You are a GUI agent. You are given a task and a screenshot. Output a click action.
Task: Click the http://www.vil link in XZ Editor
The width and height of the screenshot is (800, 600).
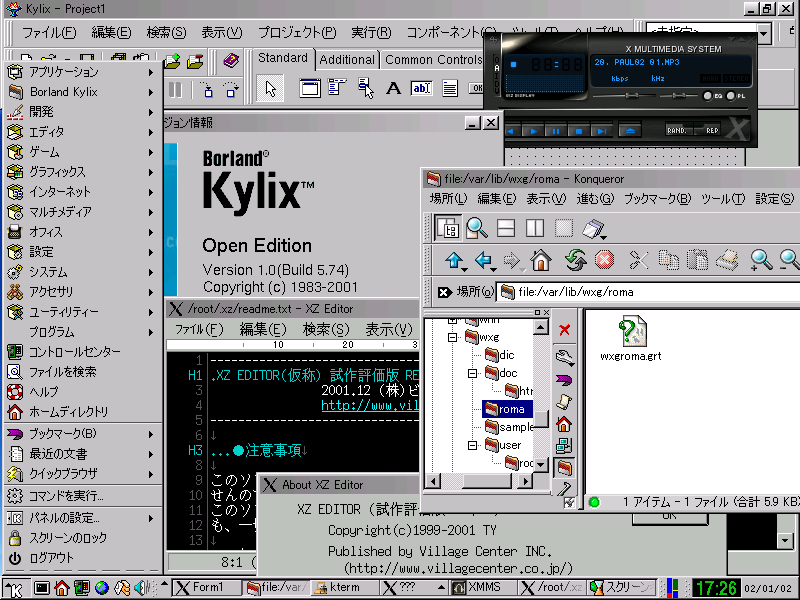pos(370,406)
